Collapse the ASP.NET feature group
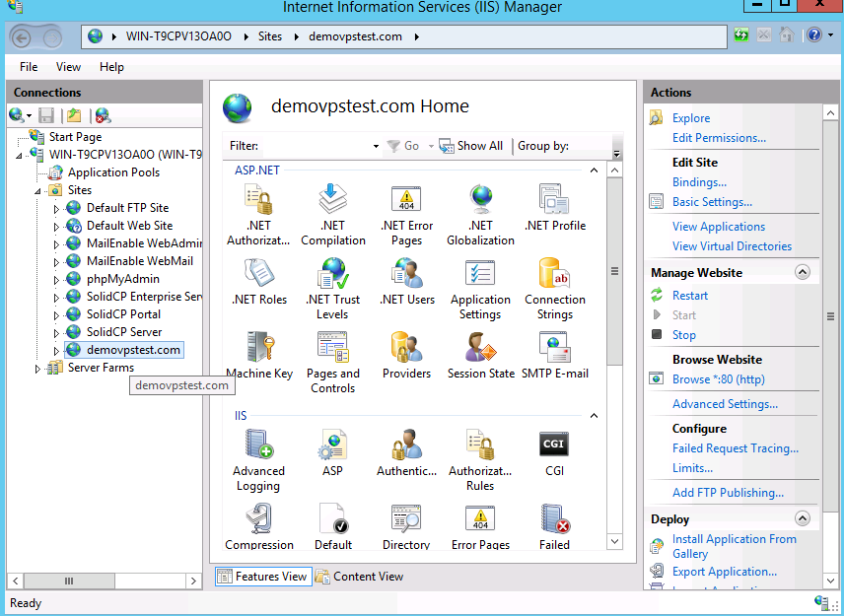Viewport: 844px width, 616px height. [594, 171]
